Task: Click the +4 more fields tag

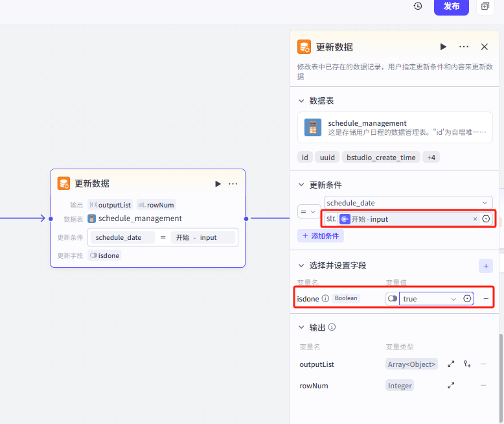Action: (x=430, y=158)
